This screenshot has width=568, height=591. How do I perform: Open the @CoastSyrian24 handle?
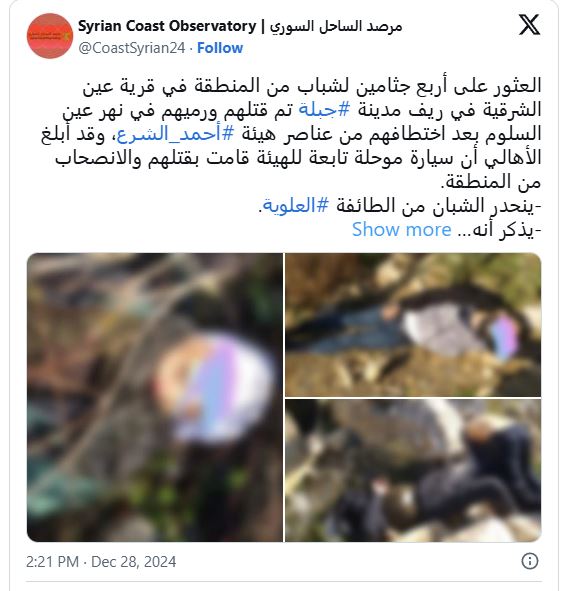[x=132, y=48]
